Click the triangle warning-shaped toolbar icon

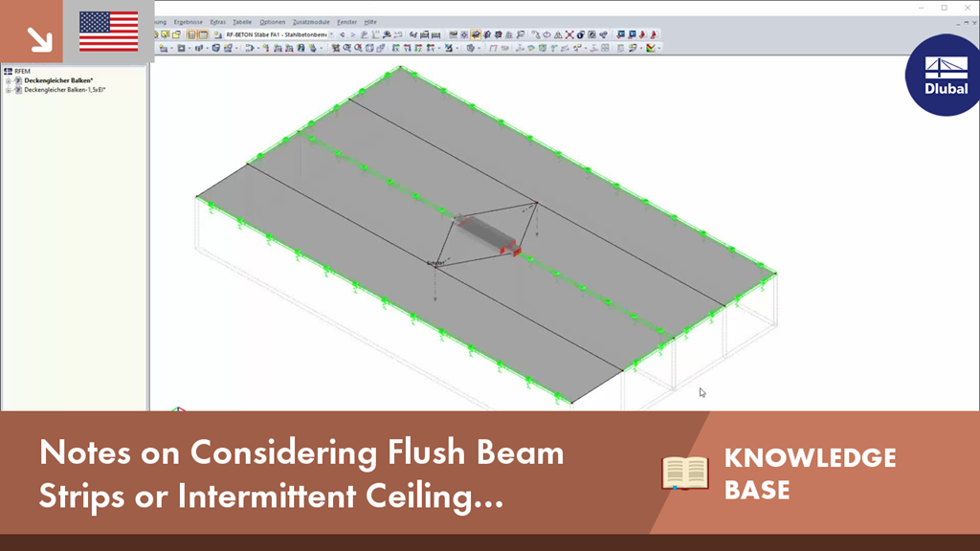coord(558,35)
